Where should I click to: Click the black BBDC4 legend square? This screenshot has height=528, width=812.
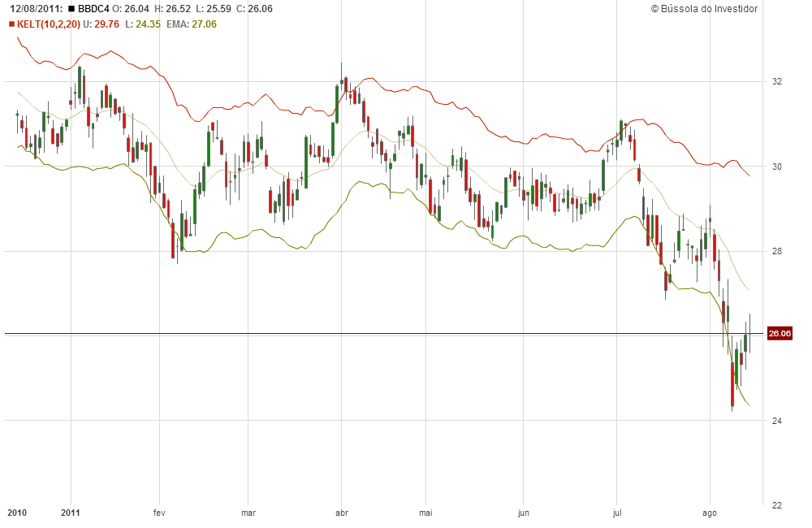pyautogui.click(x=71, y=9)
